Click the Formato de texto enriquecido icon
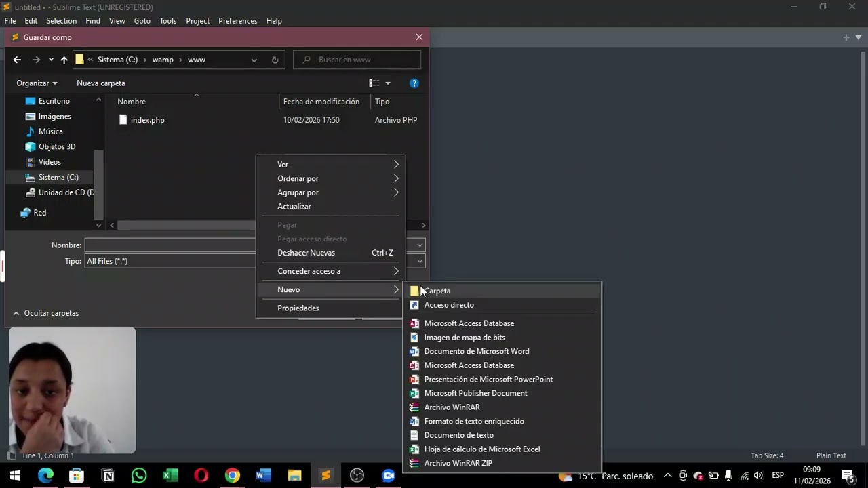 (x=414, y=422)
